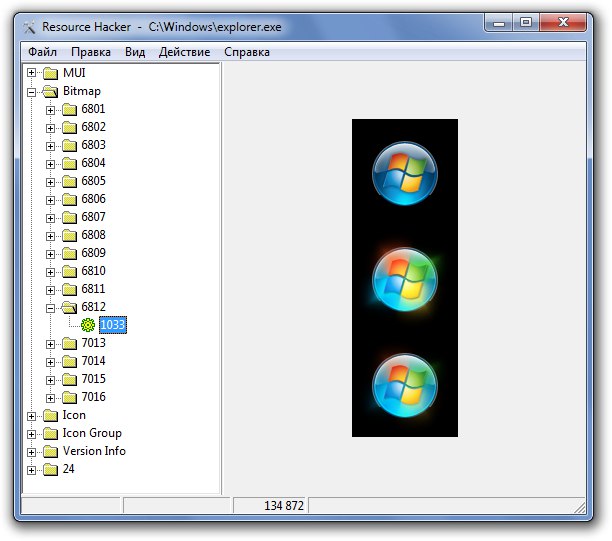Image resolution: width=612 pixels, height=541 pixels.
Task: Click the Icon folder icon
Action: [x=51, y=415]
